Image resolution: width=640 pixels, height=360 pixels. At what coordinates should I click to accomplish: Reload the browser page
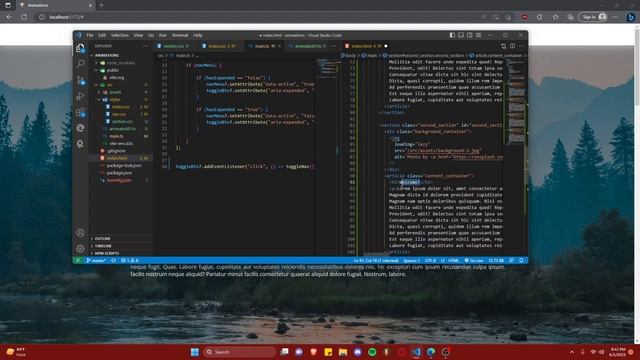24,17
